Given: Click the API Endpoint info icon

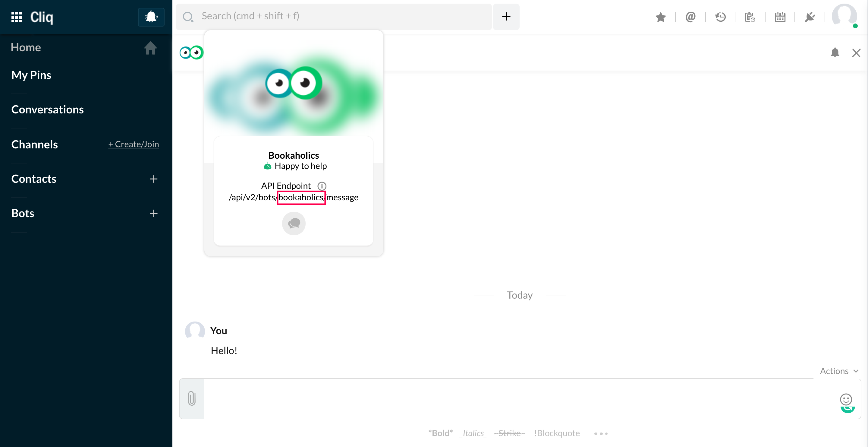Looking at the screenshot, I should pyautogui.click(x=322, y=186).
